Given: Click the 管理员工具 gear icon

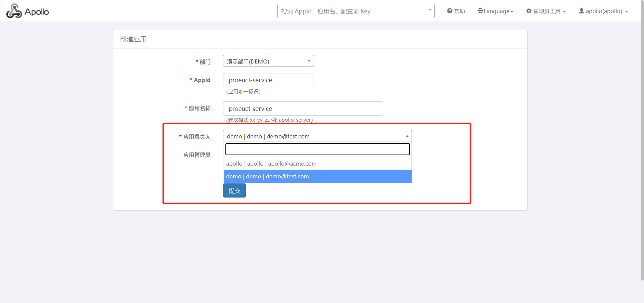Looking at the screenshot, I should coord(529,11).
